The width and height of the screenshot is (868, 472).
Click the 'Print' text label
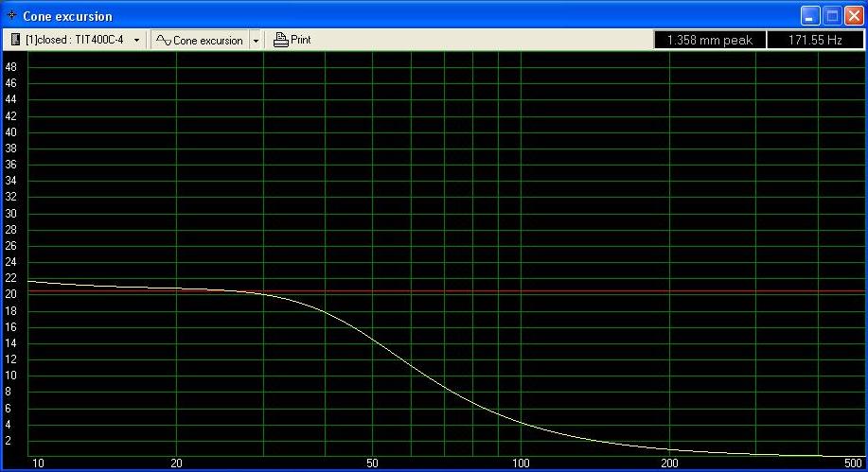301,40
